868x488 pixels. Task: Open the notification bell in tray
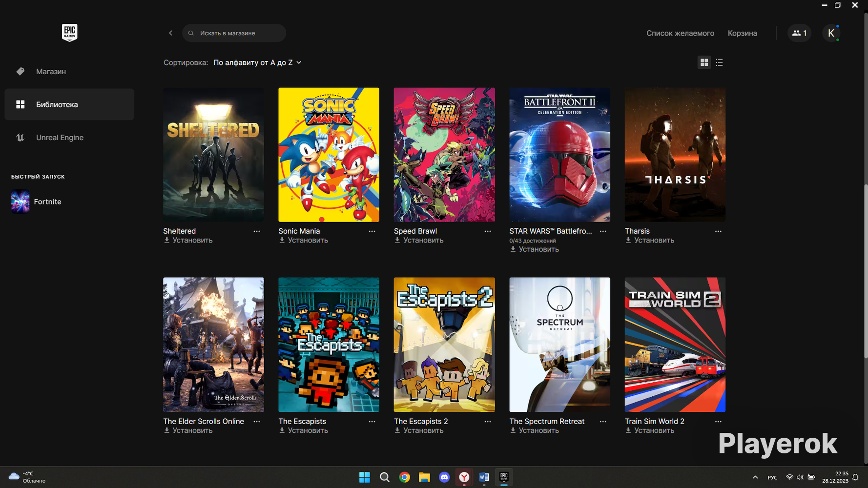coord(855,477)
